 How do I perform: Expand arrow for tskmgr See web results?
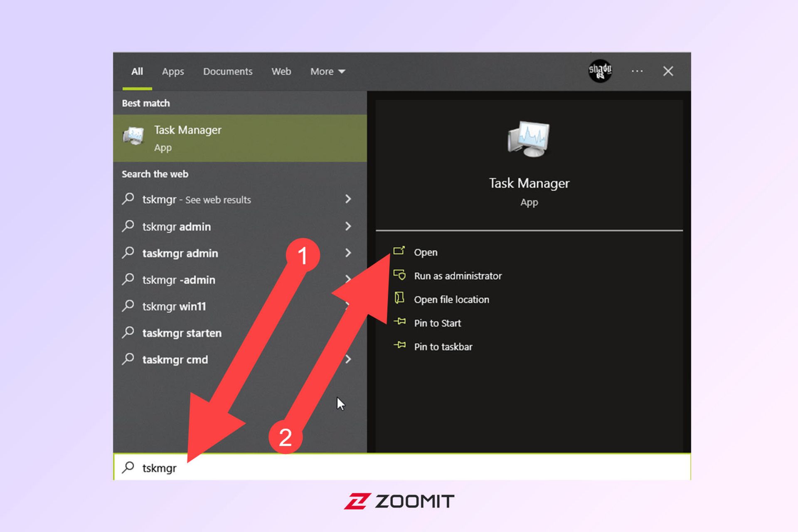click(x=348, y=199)
